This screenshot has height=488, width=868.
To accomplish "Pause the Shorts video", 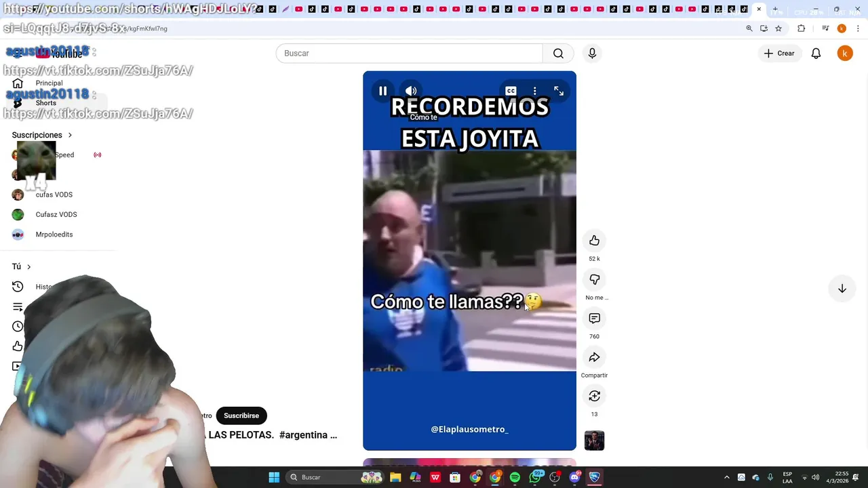I will [383, 91].
